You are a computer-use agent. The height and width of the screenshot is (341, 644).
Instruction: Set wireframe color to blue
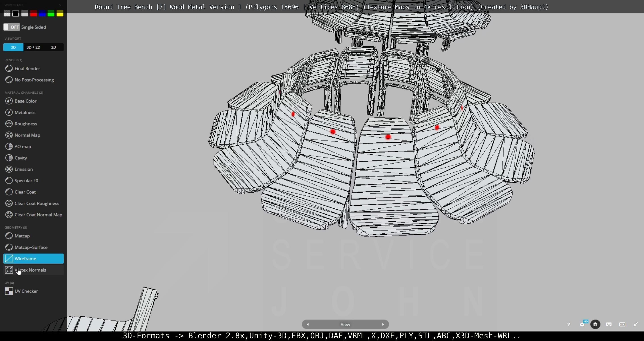42,13
